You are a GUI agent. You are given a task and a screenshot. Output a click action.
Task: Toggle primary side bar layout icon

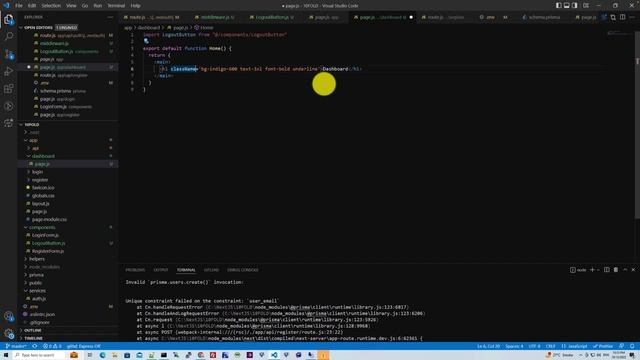click(x=558, y=6)
